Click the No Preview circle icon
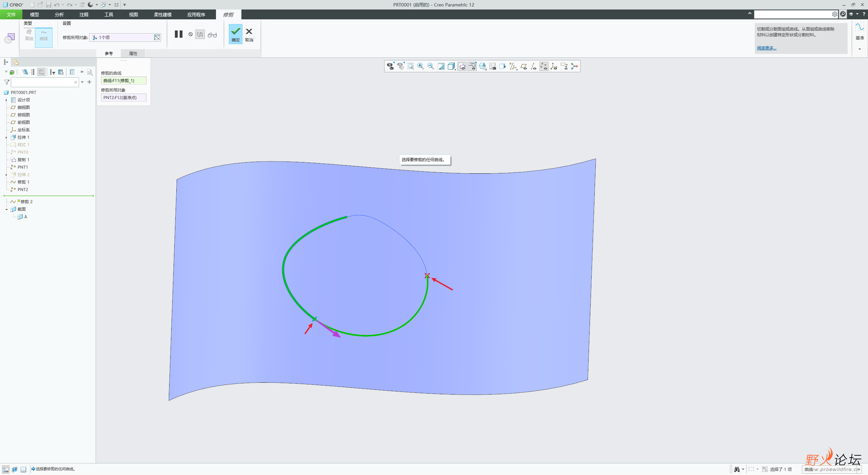 pos(191,34)
